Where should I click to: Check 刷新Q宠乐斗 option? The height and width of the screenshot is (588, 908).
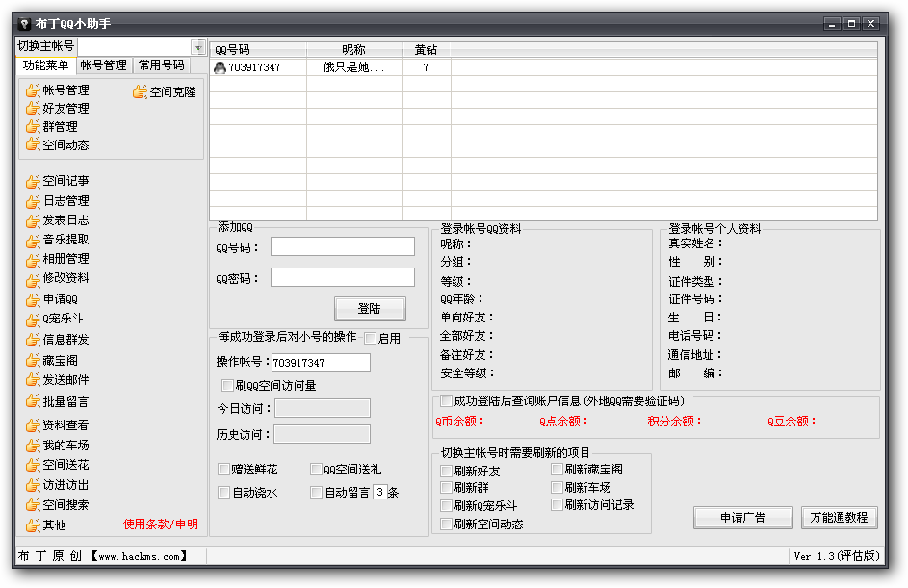(x=446, y=506)
